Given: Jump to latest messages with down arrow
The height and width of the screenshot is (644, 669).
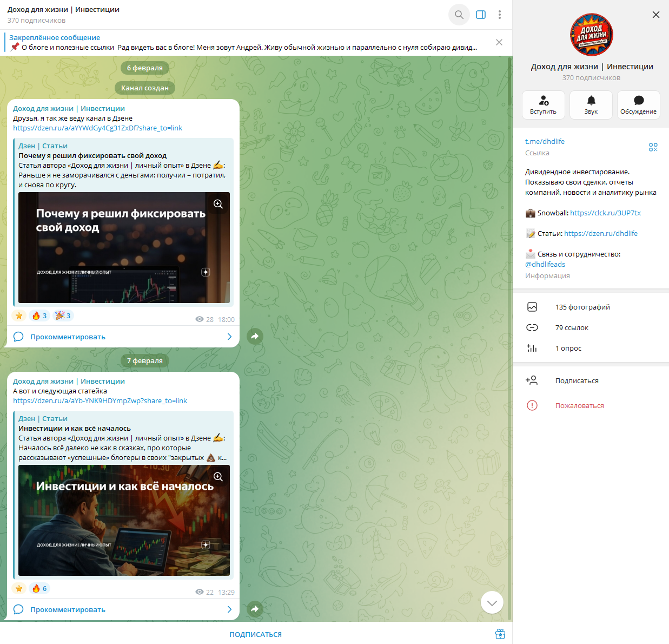Looking at the screenshot, I should (492, 602).
